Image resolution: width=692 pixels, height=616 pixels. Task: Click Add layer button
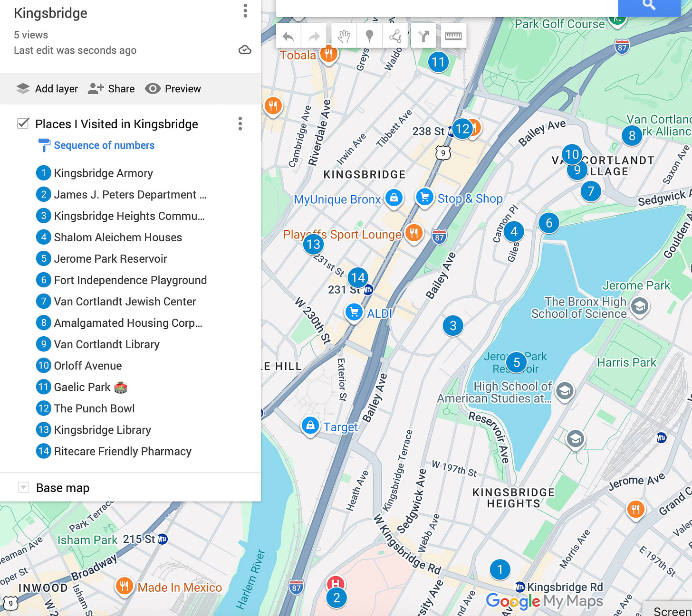coord(47,89)
